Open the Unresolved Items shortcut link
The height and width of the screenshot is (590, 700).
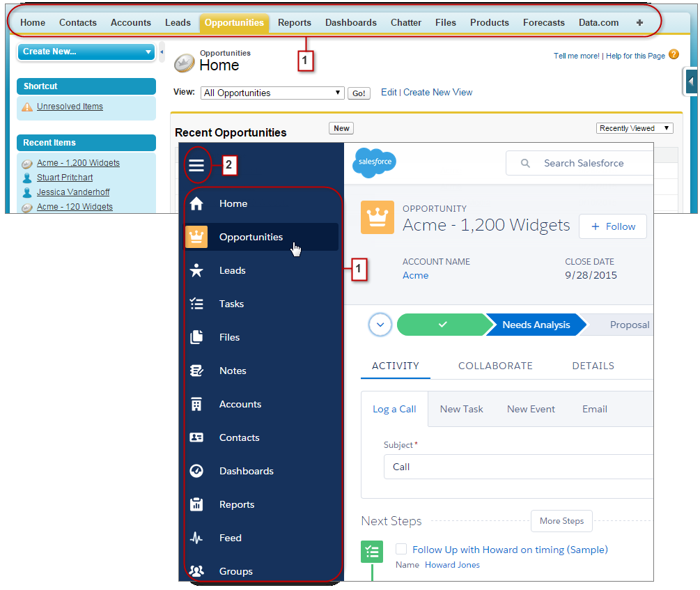tap(70, 107)
